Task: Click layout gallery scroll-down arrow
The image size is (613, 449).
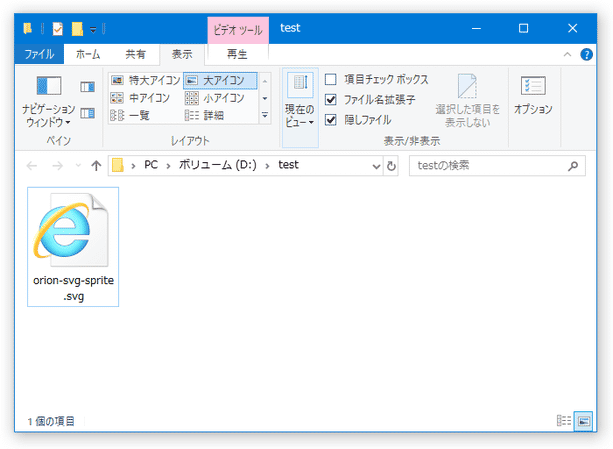Action: [265, 98]
